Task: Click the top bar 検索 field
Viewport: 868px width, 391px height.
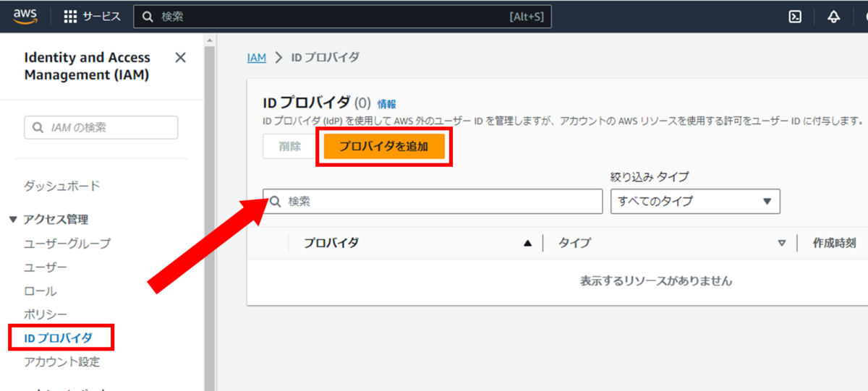Action: pos(342,17)
